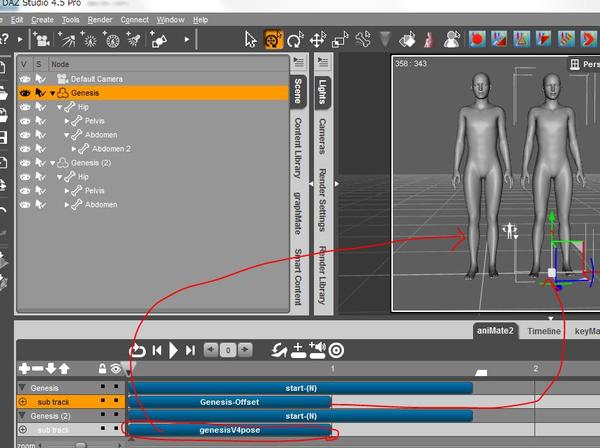Open the Scene pane options menu

(298, 62)
